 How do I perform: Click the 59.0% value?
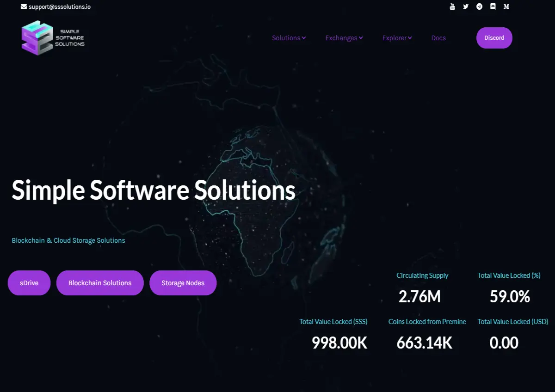pos(510,297)
